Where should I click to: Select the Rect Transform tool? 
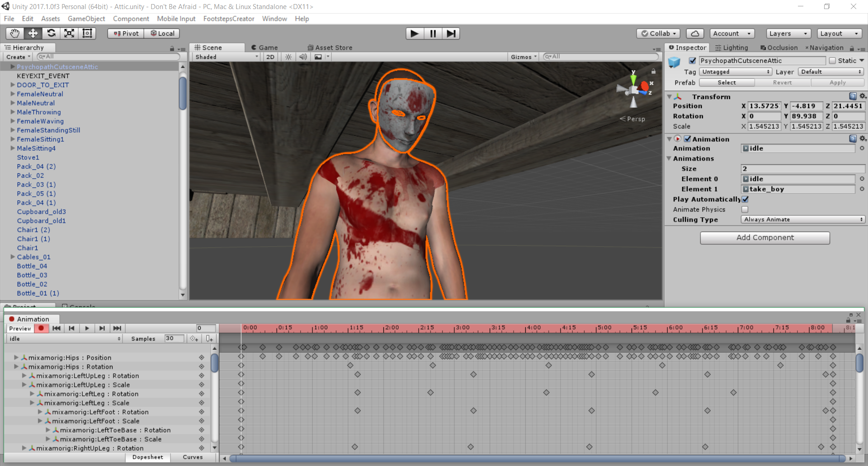click(x=87, y=33)
